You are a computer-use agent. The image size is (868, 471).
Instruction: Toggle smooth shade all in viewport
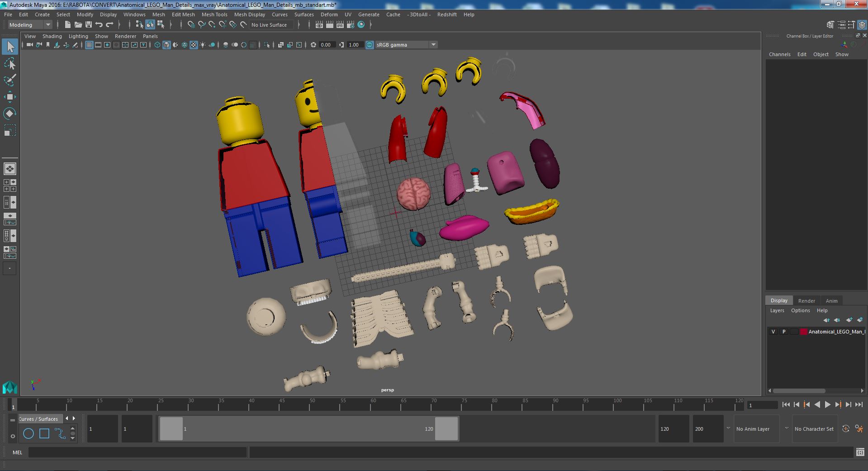(x=166, y=45)
